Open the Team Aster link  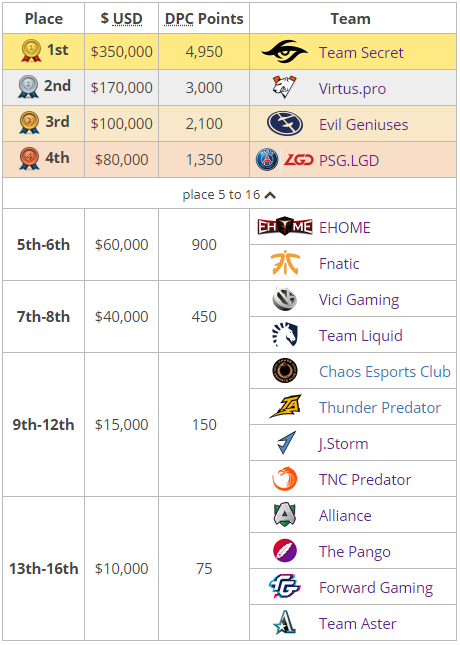358,624
